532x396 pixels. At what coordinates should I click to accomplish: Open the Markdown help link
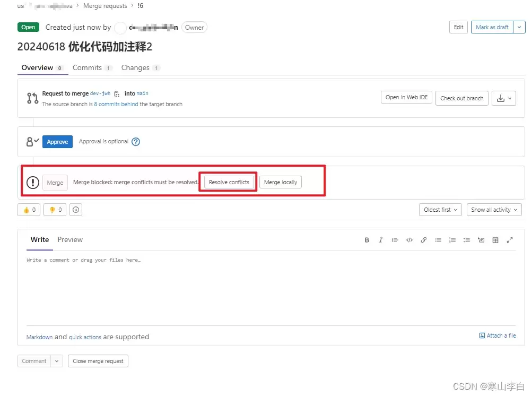point(39,337)
